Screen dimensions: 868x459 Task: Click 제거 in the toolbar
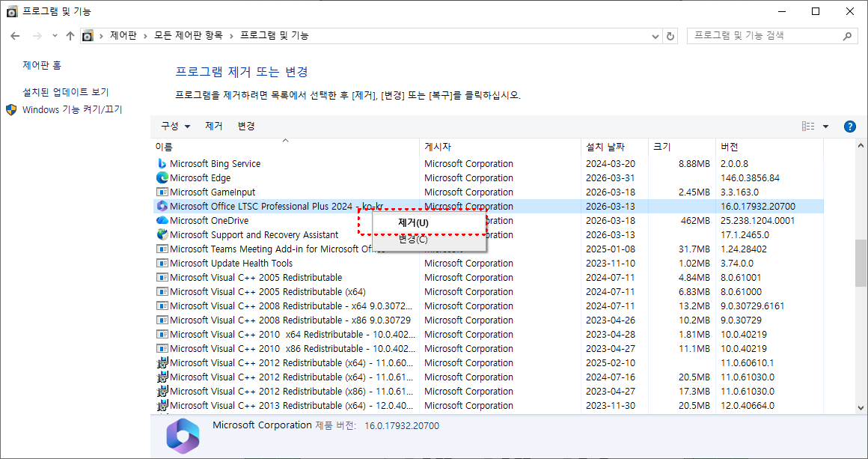[214, 127]
